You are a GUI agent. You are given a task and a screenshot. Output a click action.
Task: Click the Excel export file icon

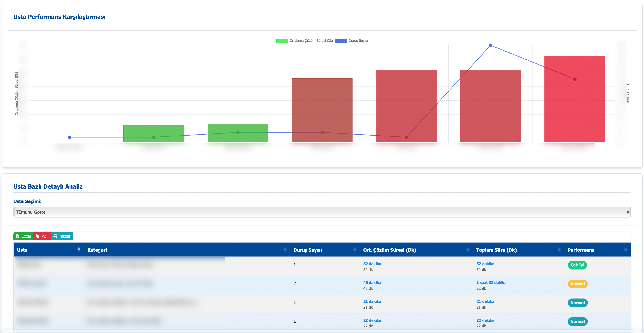point(17,236)
